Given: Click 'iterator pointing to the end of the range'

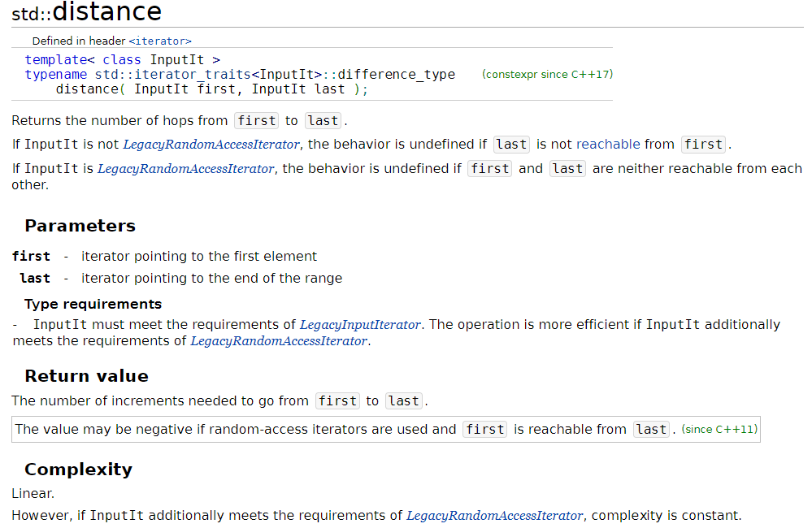Looking at the screenshot, I should coord(211,278).
